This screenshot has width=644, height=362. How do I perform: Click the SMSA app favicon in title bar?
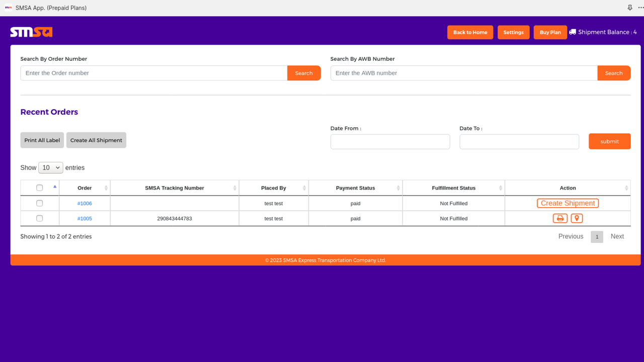pos(8,8)
